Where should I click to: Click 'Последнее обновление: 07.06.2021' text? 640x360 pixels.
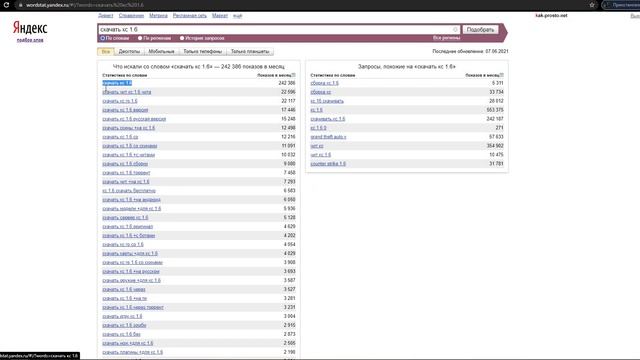coord(470,51)
